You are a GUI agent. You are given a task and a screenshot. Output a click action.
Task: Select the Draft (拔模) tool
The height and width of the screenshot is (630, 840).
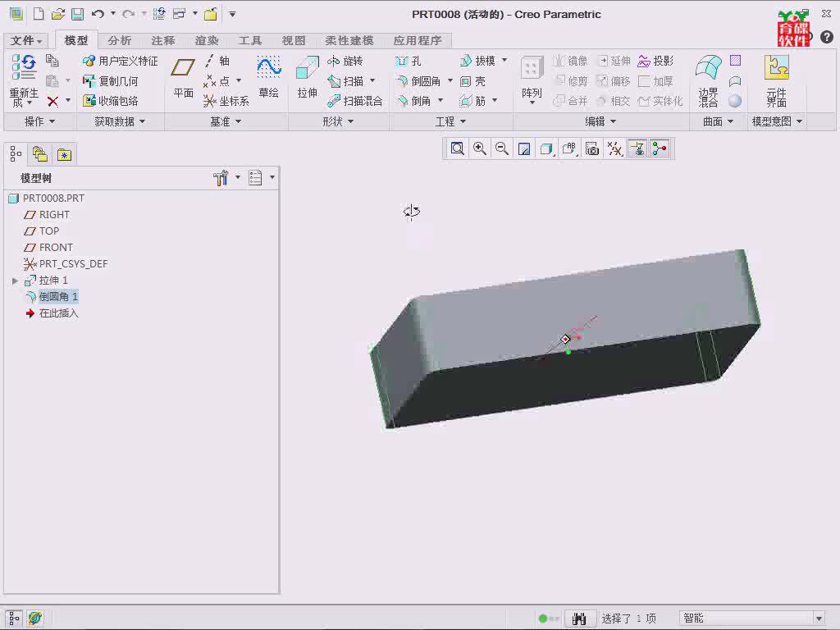(477, 61)
